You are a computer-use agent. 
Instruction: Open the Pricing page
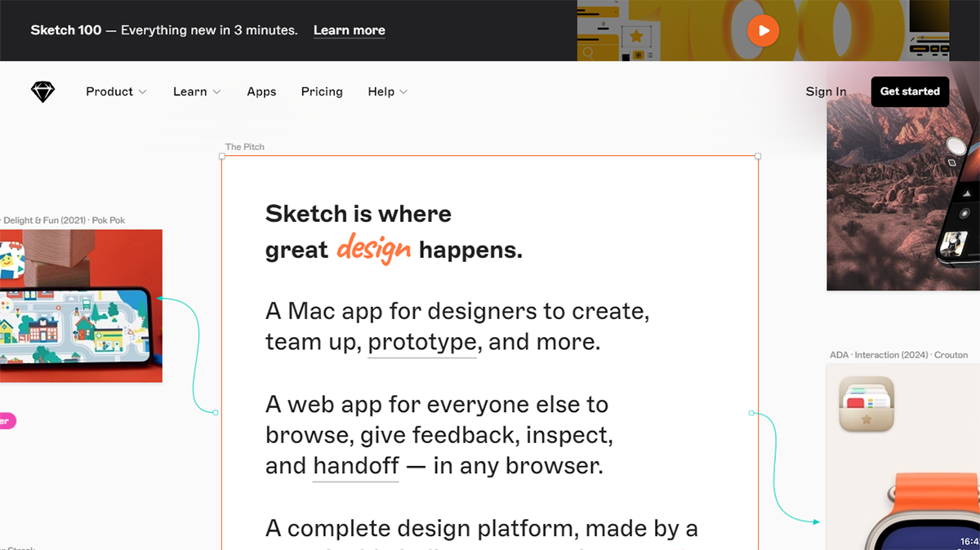(322, 91)
